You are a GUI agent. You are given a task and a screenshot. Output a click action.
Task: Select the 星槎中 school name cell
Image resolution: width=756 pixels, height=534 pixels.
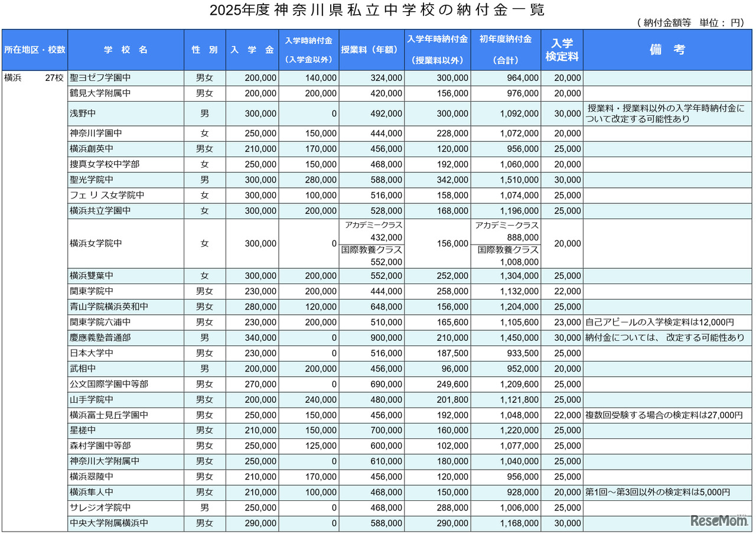tap(126, 431)
